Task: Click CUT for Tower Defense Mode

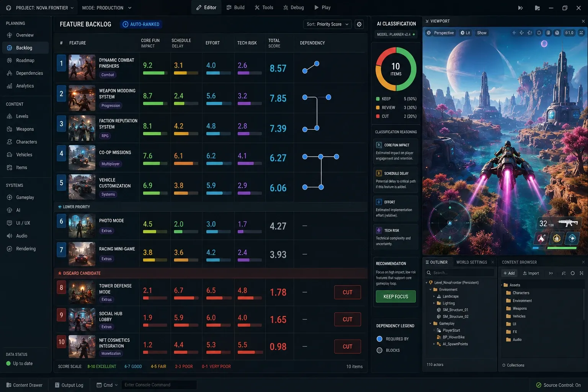Action: 348,292
